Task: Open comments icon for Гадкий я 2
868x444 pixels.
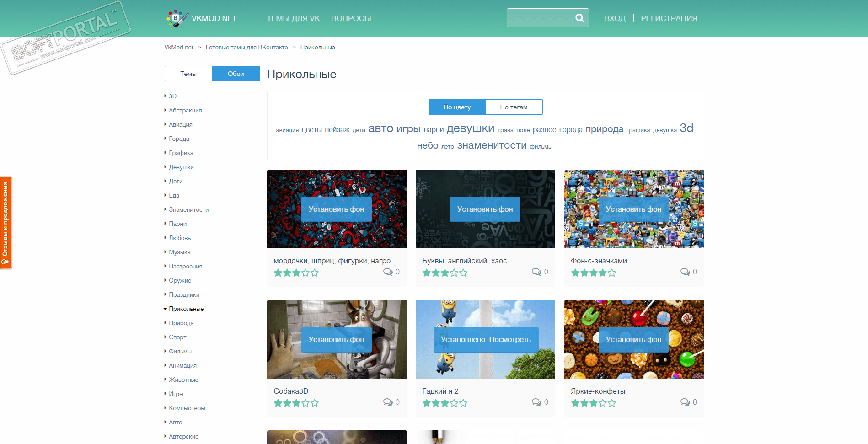Action: pyautogui.click(x=536, y=402)
